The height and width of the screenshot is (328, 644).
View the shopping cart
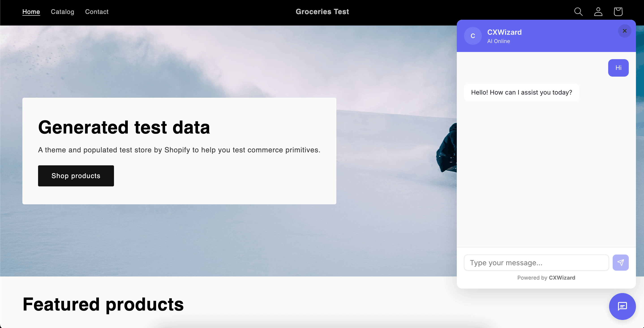618,11
